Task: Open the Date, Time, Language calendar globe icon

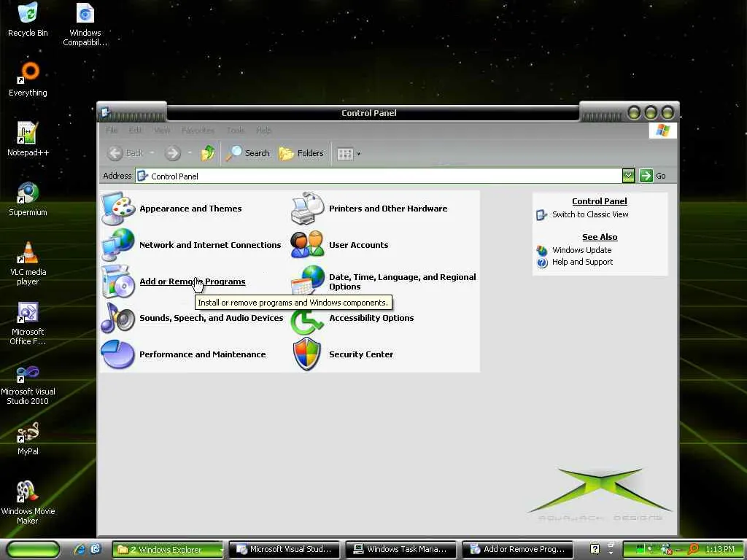Action: pyautogui.click(x=307, y=281)
